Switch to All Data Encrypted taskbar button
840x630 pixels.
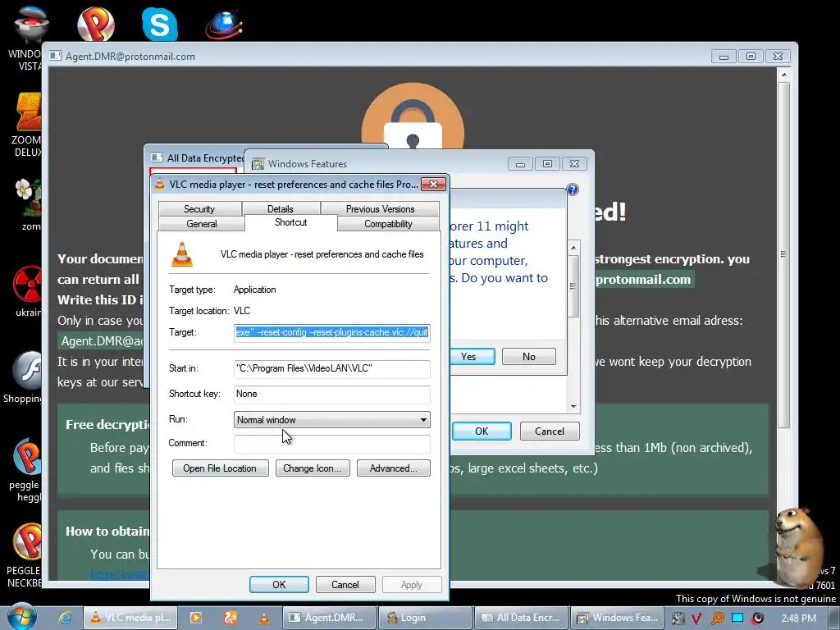[521, 618]
